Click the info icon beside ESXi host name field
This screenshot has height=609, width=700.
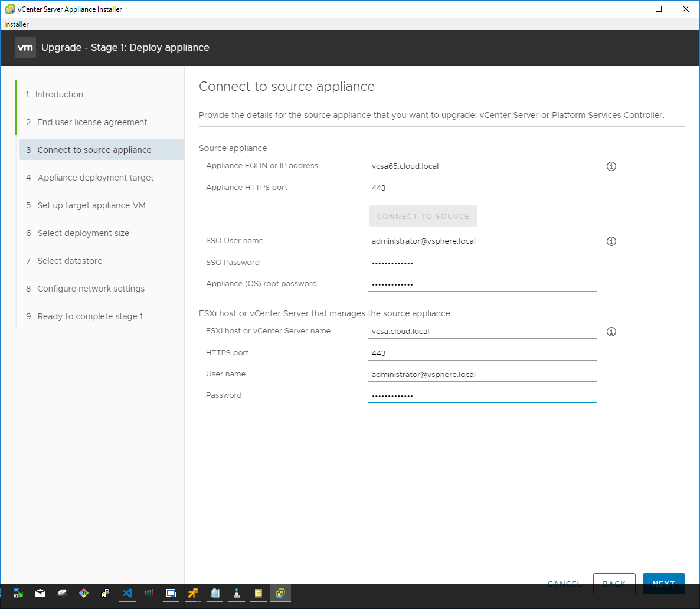pos(611,332)
